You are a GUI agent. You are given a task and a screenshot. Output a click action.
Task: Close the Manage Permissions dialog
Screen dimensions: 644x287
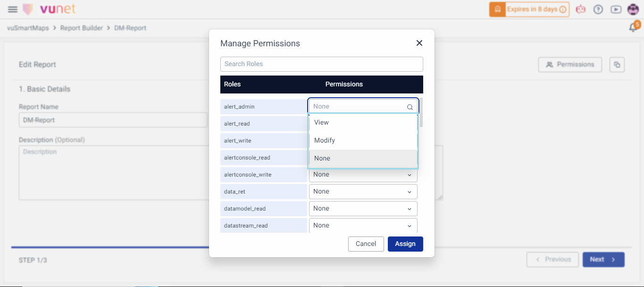click(419, 43)
